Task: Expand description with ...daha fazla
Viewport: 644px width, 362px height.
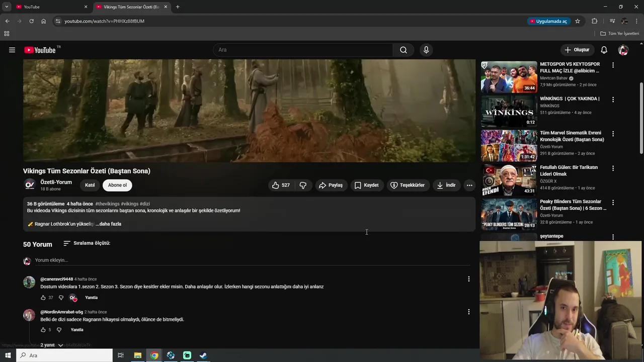Action: [x=108, y=224]
